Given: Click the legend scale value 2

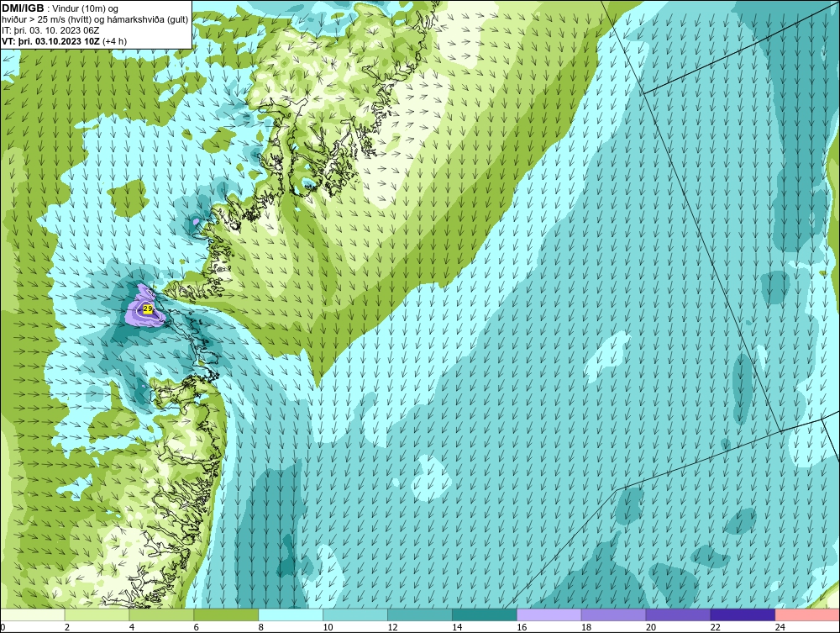Looking at the screenshot, I should (67, 627).
